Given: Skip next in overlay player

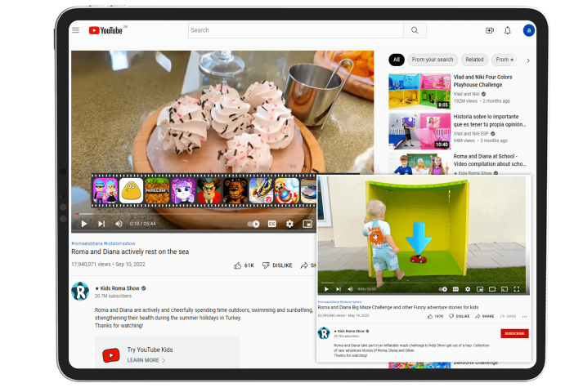Looking at the screenshot, I should [339, 289].
